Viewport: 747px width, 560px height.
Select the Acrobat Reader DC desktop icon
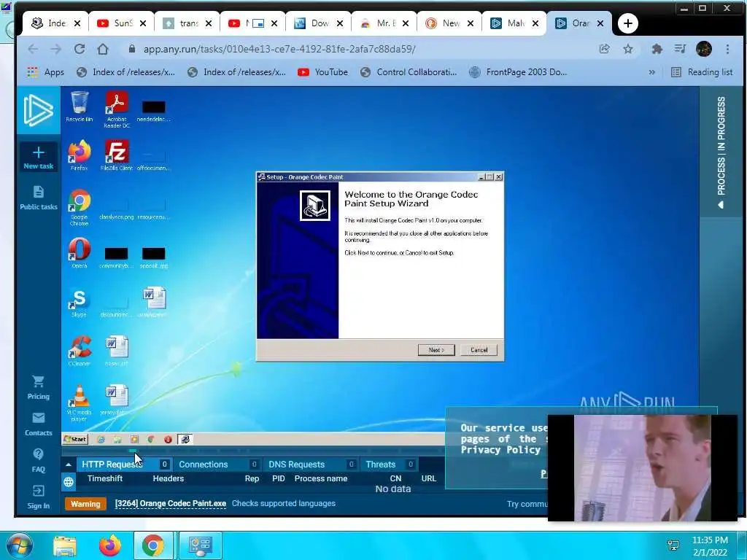pyautogui.click(x=117, y=109)
